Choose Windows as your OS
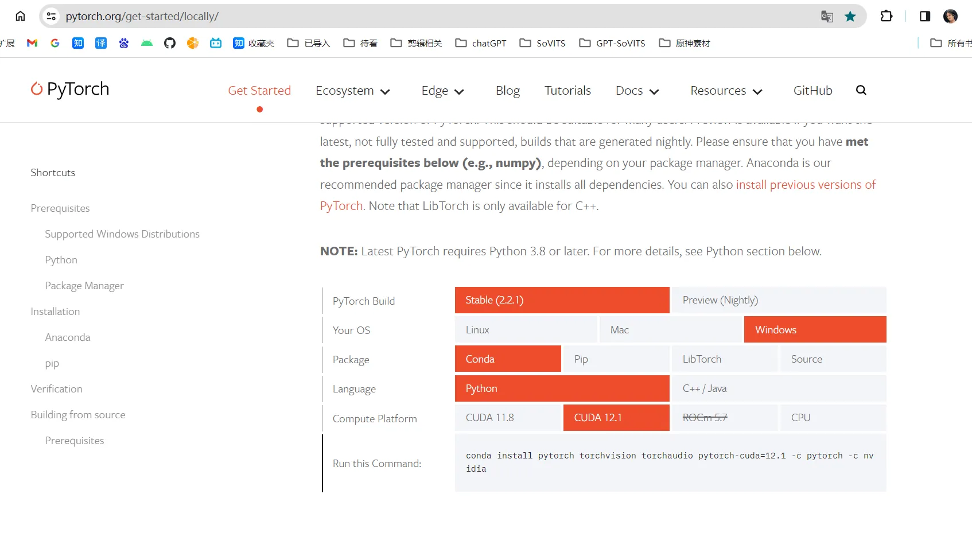The width and height of the screenshot is (972, 560). click(x=815, y=329)
